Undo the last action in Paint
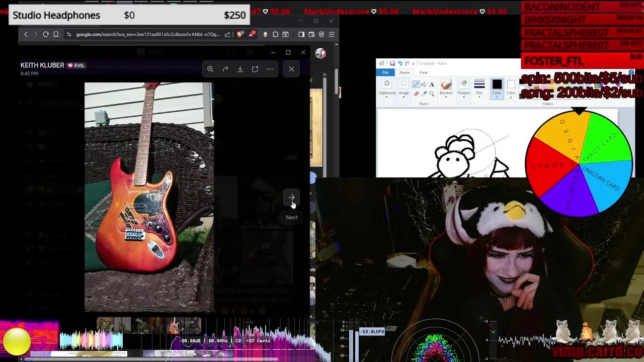 [x=399, y=63]
